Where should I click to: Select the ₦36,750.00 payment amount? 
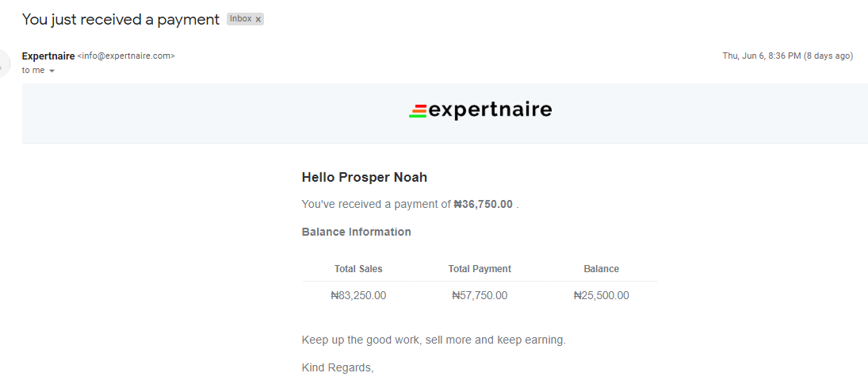click(484, 204)
